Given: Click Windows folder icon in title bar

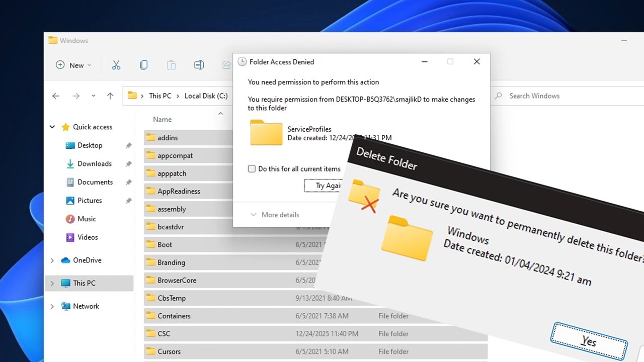Looking at the screenshot, I should [x=53, y=40].
